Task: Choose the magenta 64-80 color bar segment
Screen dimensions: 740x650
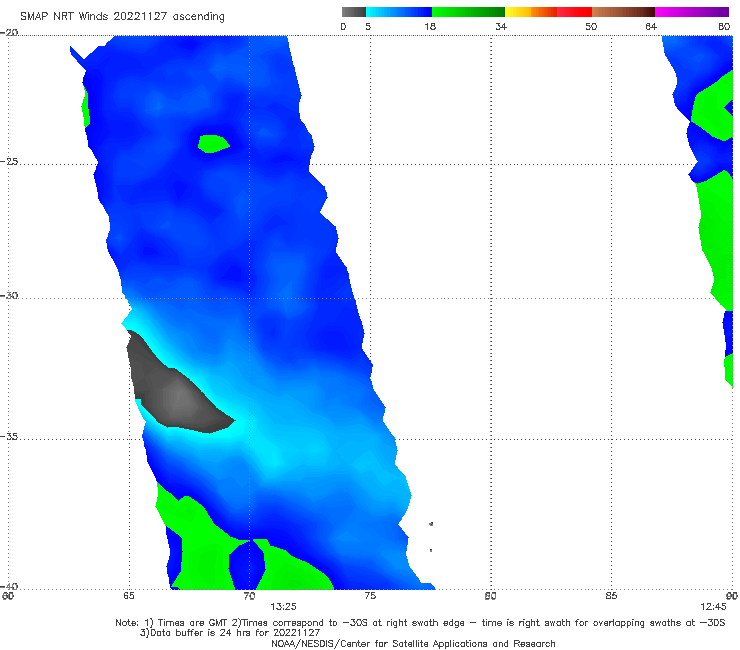Action: pyautogui.click(x=692, y=12)
